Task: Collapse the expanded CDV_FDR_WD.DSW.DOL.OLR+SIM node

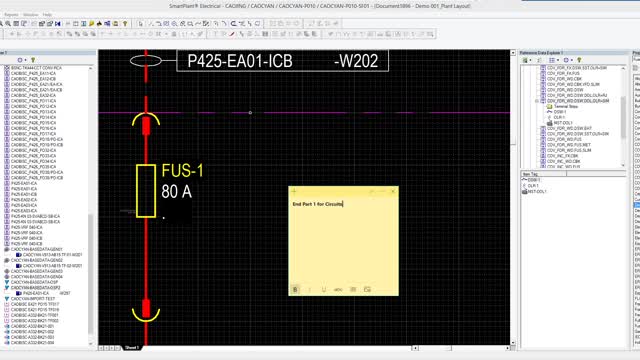Action: point(537,101)
